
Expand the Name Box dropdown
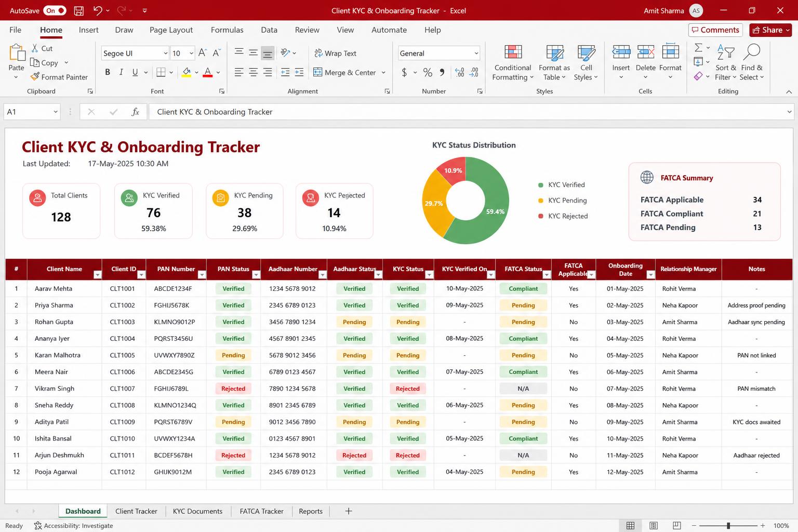[x=56, y=112]
